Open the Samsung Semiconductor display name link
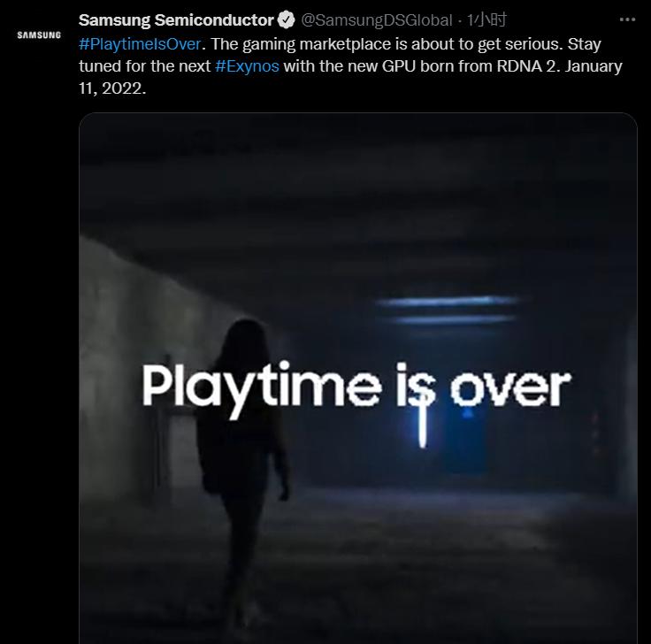This screenshot has width=651, height=644. click(x=176, y=20)
